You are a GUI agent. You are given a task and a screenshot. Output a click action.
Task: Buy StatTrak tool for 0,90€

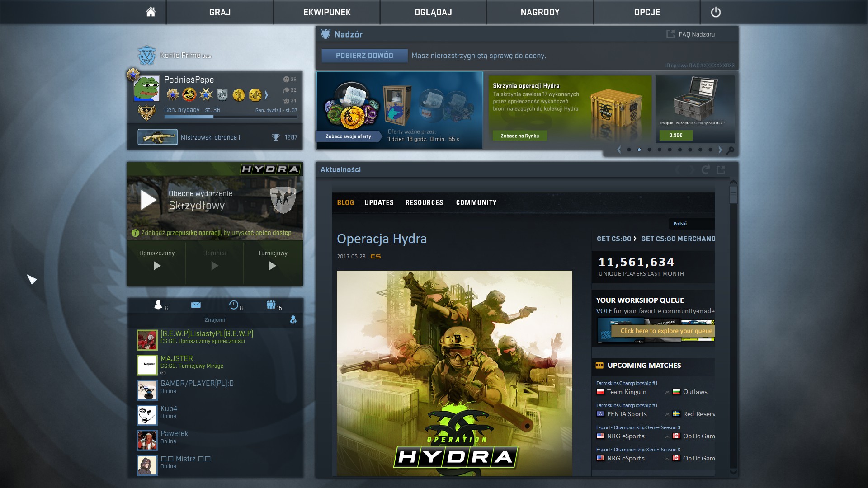click(x=676, y=135)
